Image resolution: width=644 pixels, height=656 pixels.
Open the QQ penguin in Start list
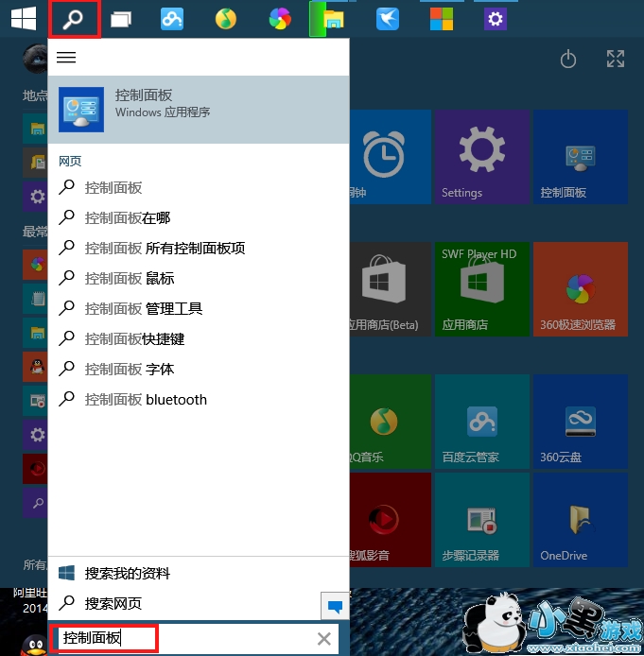[36, 367]
